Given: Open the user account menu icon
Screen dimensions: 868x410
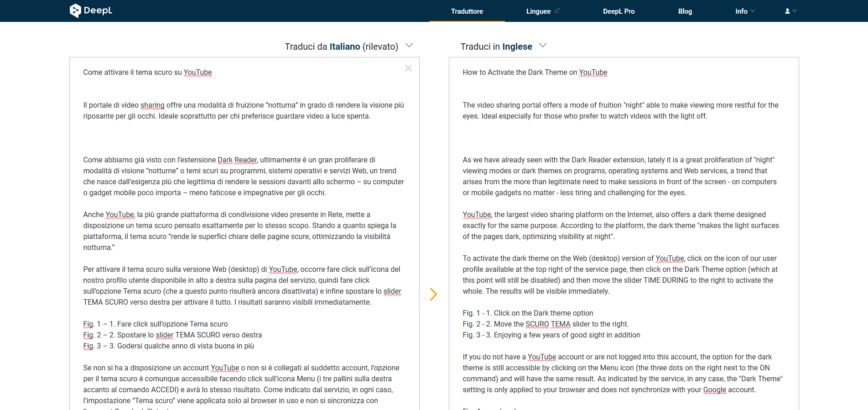Looking at the screenshot, I should click(x=787, y=11).
